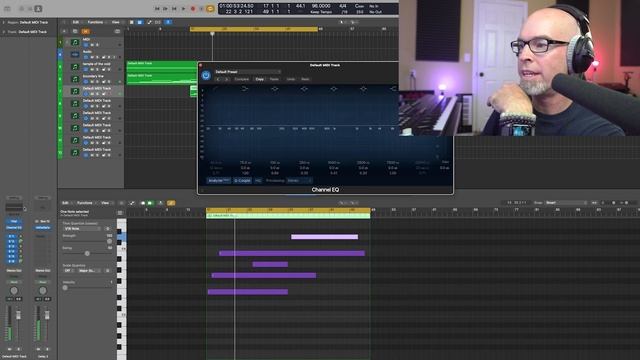
Task: Click the pointer tool menu in the Tracks area
Action: [343, 22]
